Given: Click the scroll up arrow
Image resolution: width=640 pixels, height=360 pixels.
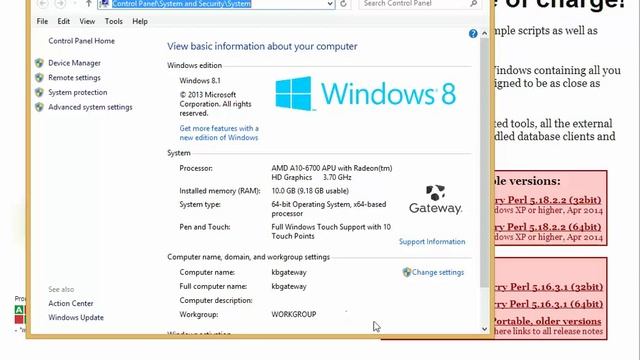Looking at the screenshot, I should 484,33.
